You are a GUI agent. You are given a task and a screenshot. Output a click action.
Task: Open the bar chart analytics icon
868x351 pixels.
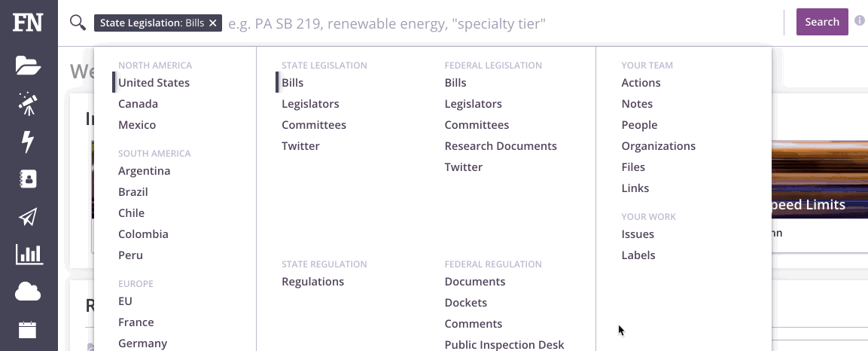tap(29, 254)
